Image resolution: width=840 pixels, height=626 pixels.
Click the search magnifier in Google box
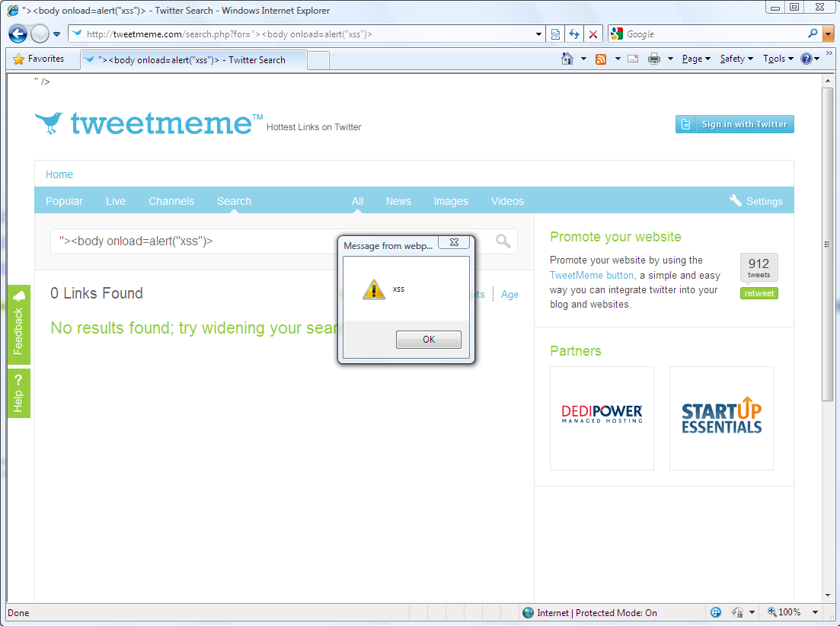[x=813, y=34]
